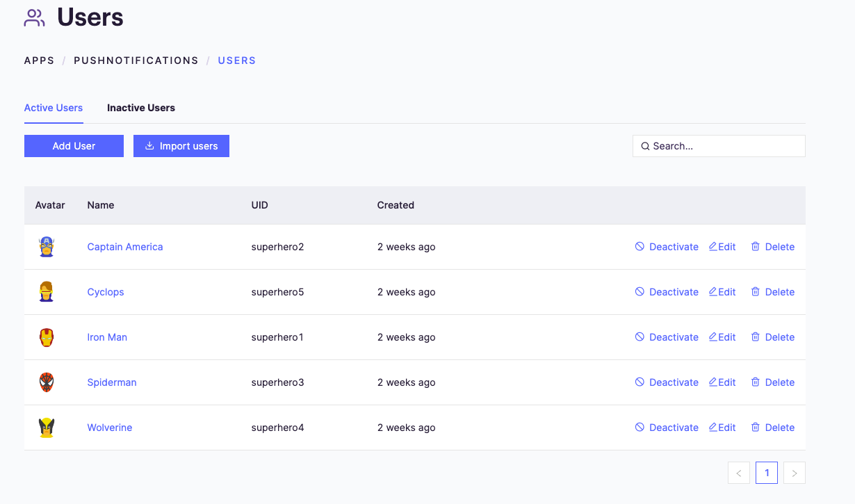Deactivate the Cyclops user

click(667, 292)
